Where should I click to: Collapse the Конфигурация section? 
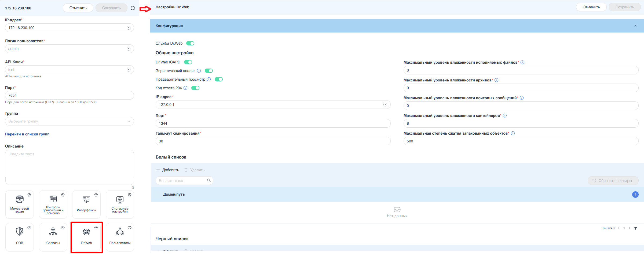(x=635, y=26)
